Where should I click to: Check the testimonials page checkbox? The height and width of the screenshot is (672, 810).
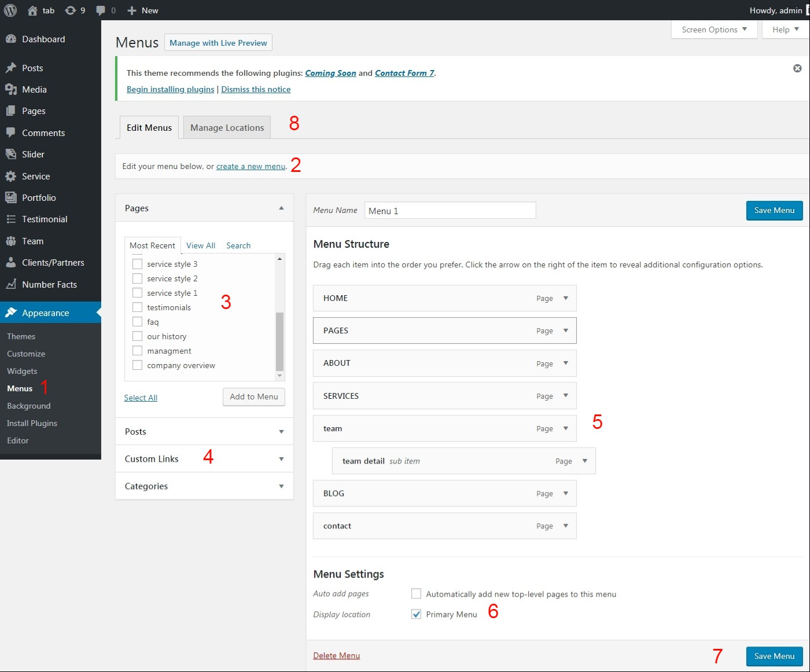tap(137, 307)
